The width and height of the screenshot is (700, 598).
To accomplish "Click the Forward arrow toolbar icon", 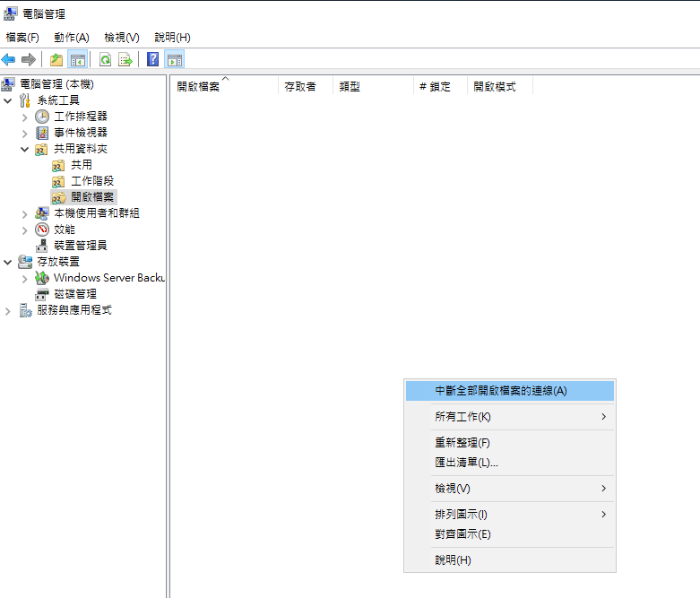I will [x=29, y=59].
